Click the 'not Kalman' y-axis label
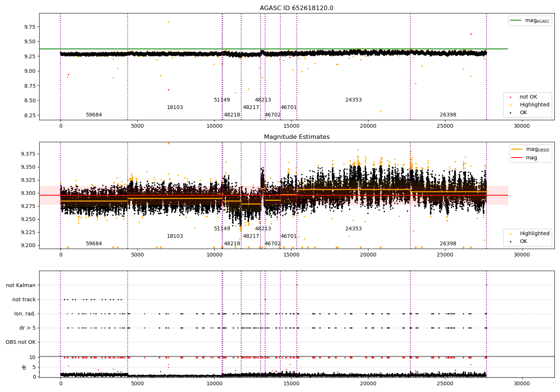The width and height of the screenshot is (560, 392). 21,286
